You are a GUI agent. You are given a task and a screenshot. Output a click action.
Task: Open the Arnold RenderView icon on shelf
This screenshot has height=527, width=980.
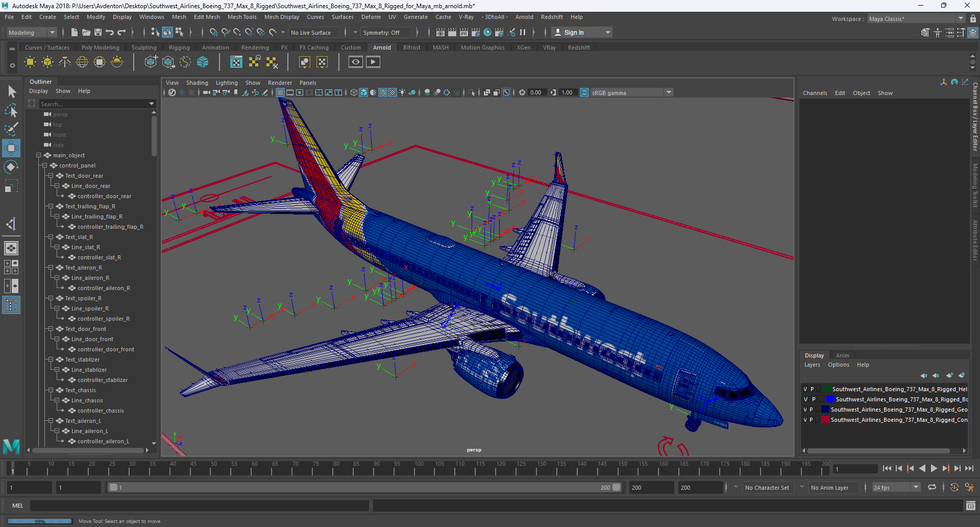(x=356, y=62)
